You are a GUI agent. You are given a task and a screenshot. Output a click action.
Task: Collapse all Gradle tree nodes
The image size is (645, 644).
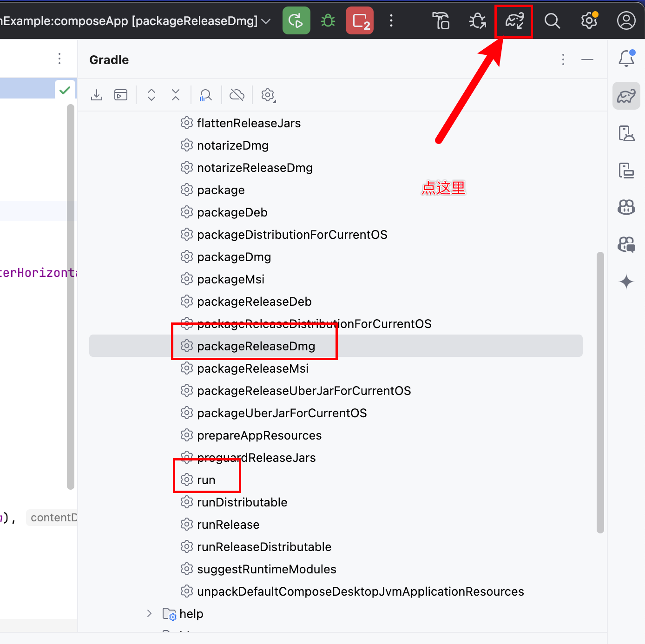point(176,95)
